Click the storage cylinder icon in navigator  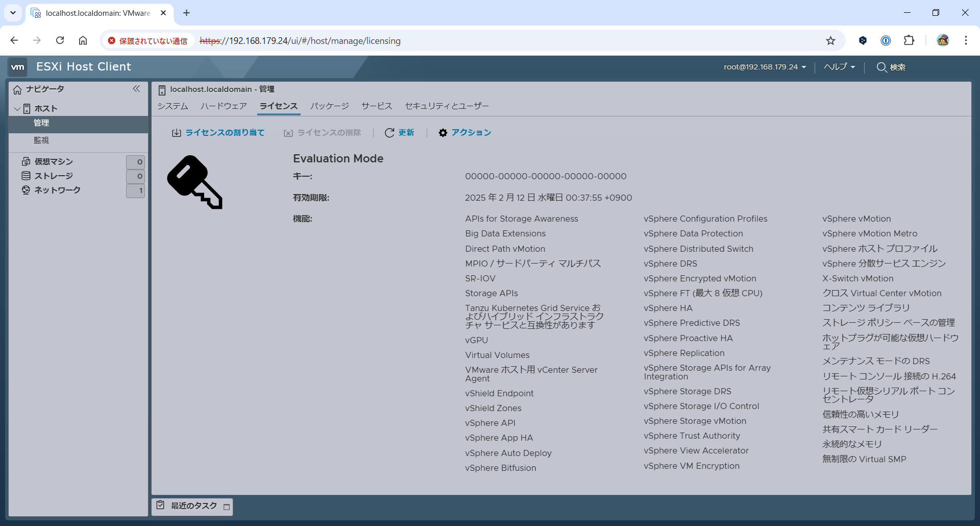[x=26, y=176]
